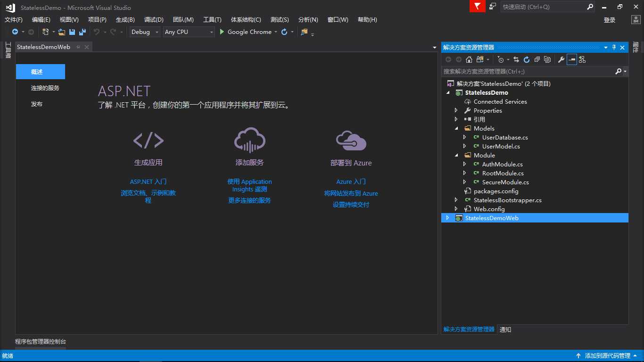Click the Show All Files icon

[x=547, y=59]
